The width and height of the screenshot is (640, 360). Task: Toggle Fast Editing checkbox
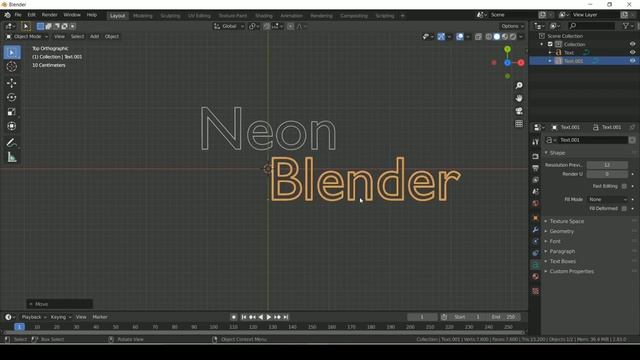[x=624, y=186]
